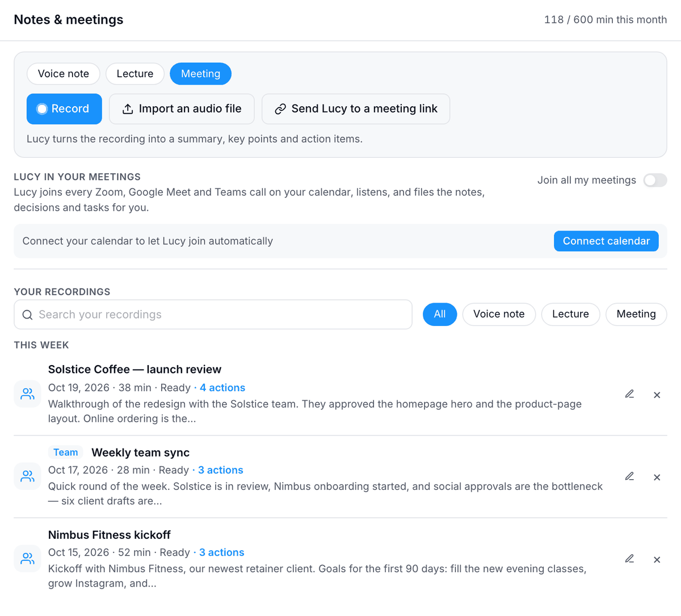This screenshot has width=681, height=616.
Task: Filter recordings by Voice note
Action: click(499, 314)
